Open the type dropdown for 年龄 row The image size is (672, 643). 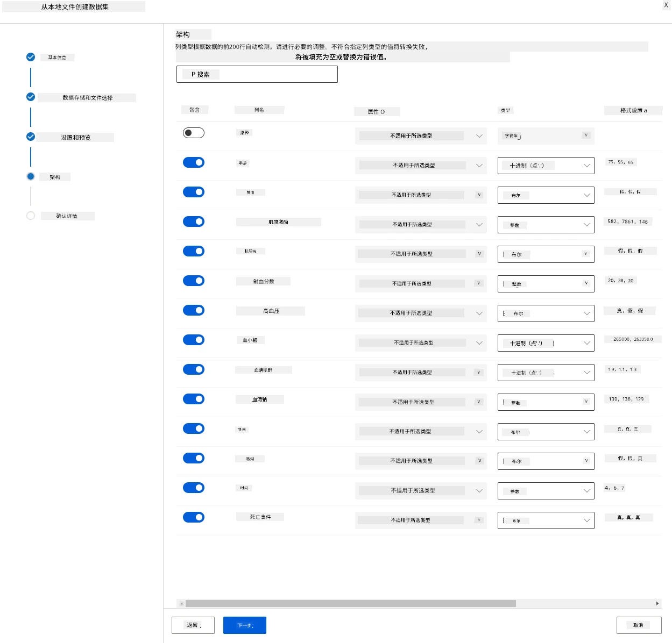pyautogui.click(x=546, y=166)
